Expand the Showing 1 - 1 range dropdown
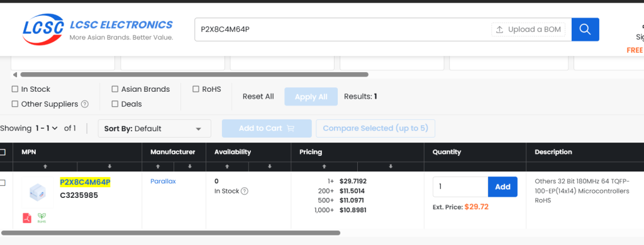644x245 pixels. (47, 128)
